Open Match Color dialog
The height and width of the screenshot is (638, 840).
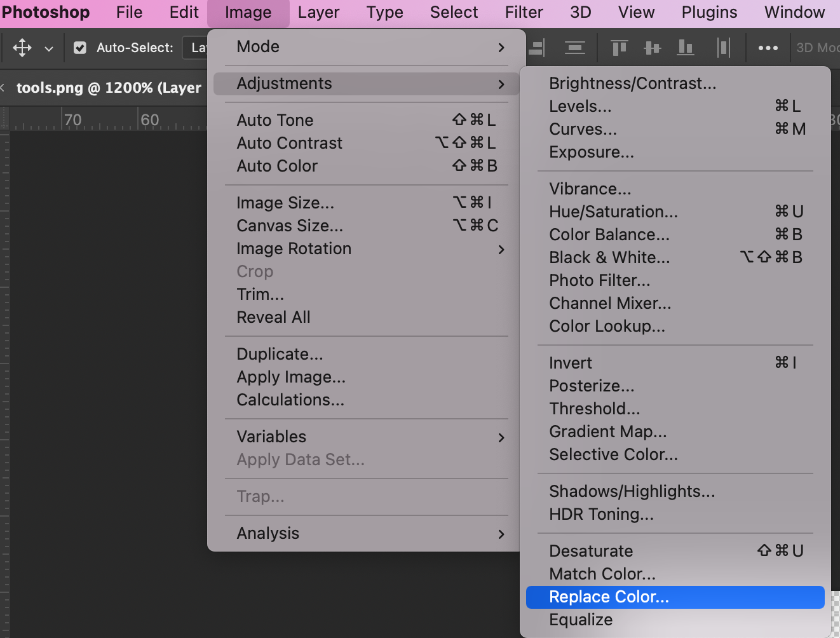(675, 574)
